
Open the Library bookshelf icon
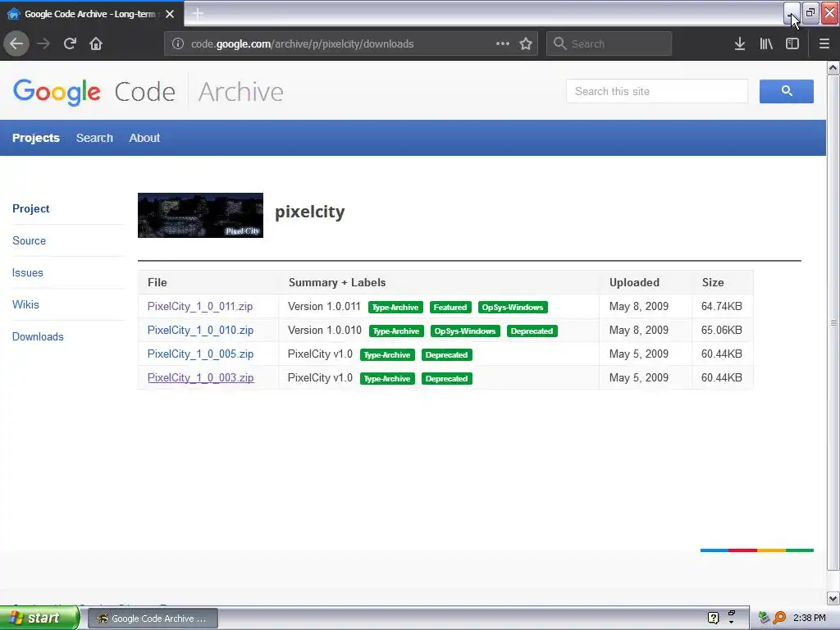766,43
